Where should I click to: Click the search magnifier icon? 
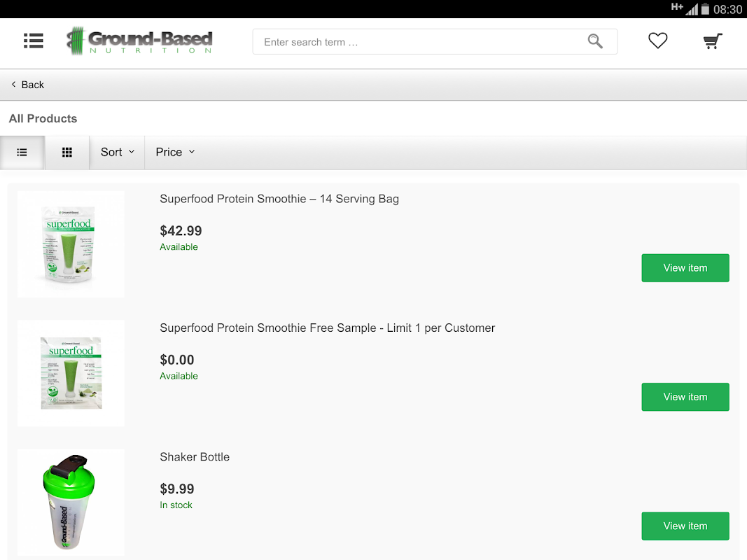point(595,41)
